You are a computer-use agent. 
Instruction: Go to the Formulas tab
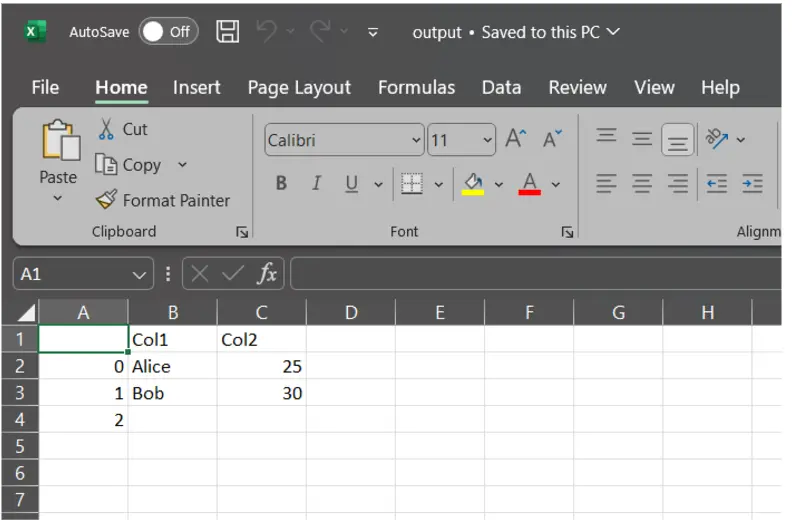416,87
